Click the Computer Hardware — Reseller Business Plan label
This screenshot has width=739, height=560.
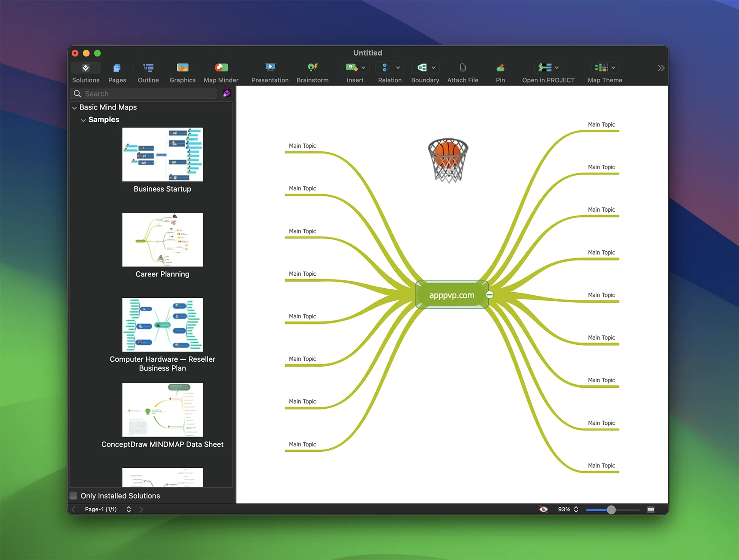point(163,364)
